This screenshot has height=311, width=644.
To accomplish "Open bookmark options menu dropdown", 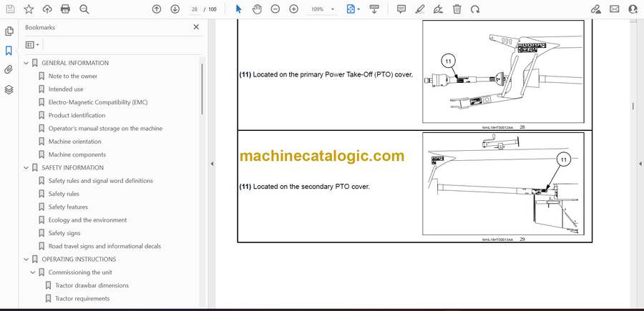I will point(32,45).
